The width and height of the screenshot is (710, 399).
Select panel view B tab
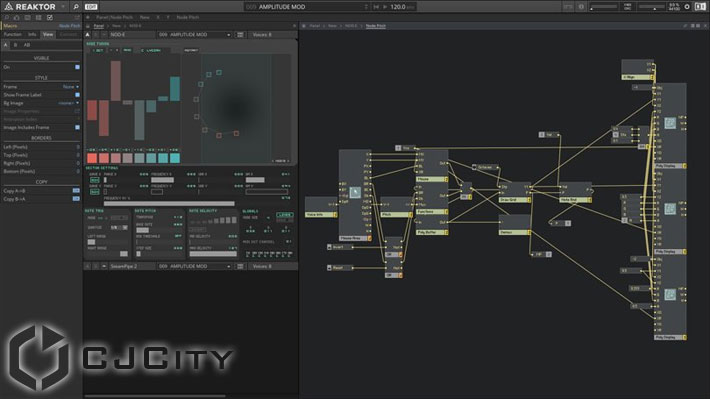(15, 45)
